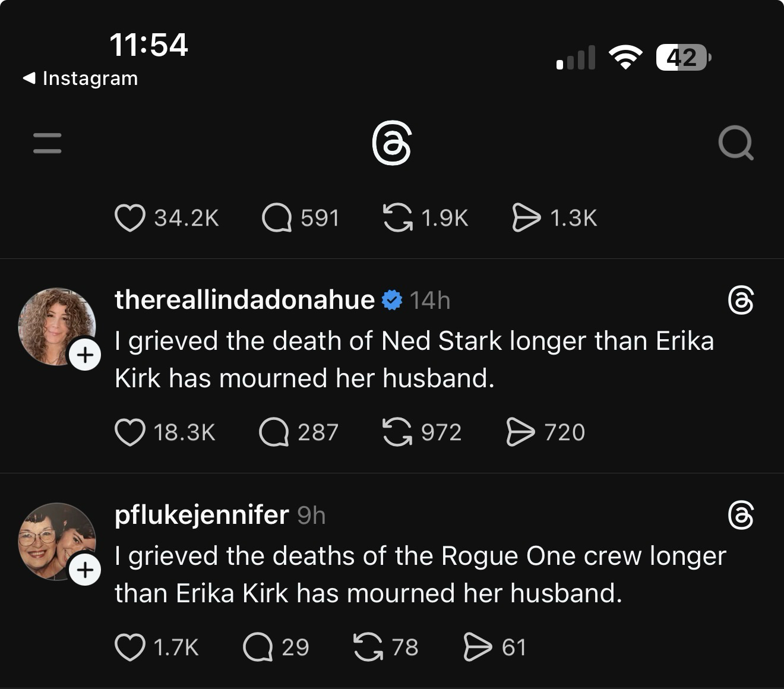Like pflukejennifer's Rogue One post
The width and height of the screenshot is (784, 689).
coord(130,647)
